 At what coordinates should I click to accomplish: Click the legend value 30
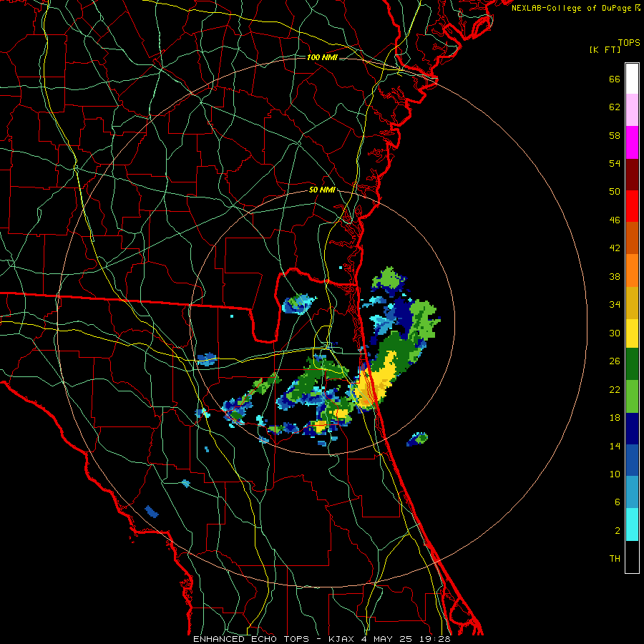click(615, 333)
